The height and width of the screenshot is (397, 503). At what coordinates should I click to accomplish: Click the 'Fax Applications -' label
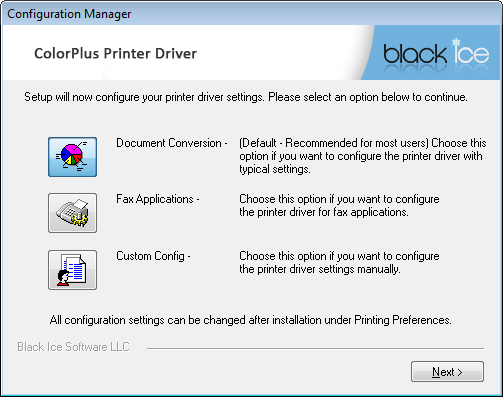point(158,199)
